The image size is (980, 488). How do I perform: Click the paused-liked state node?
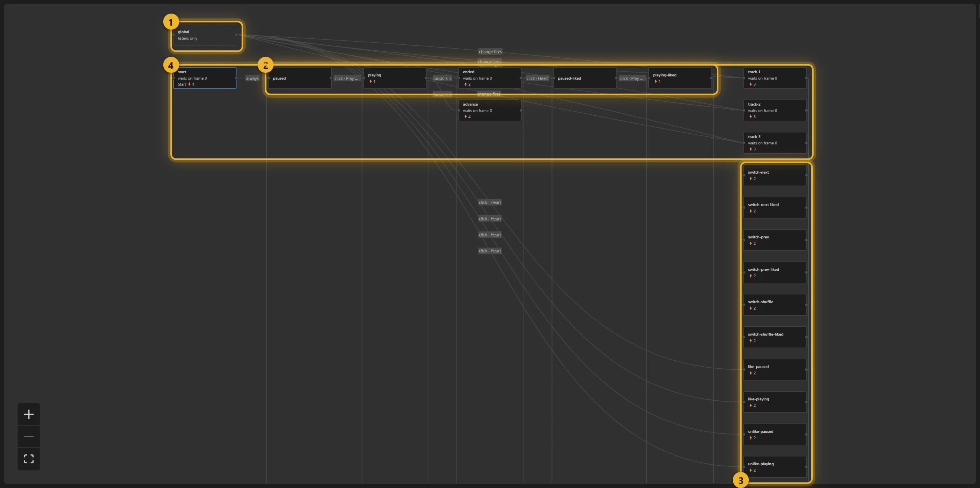point(585,78)
